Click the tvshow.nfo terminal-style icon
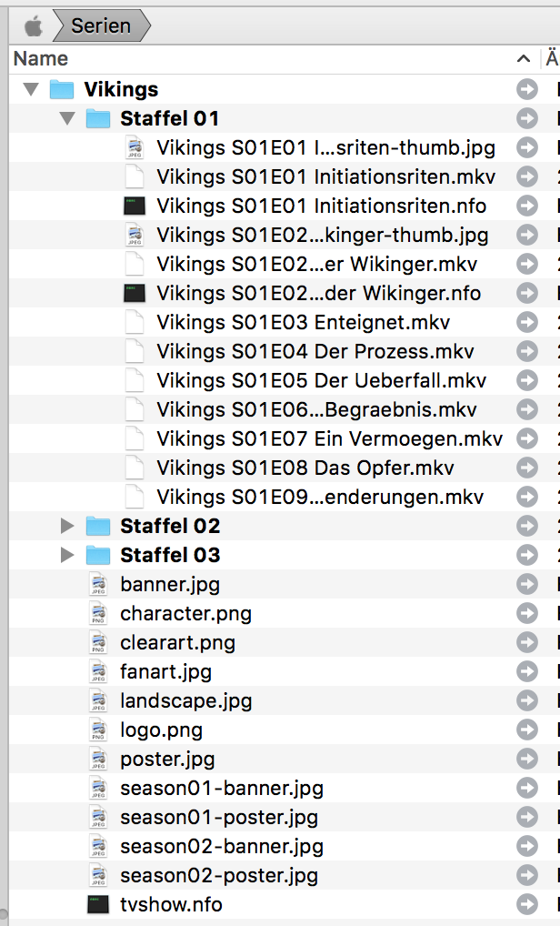Viewport: 560px width, 926px height. pos(98,904)
